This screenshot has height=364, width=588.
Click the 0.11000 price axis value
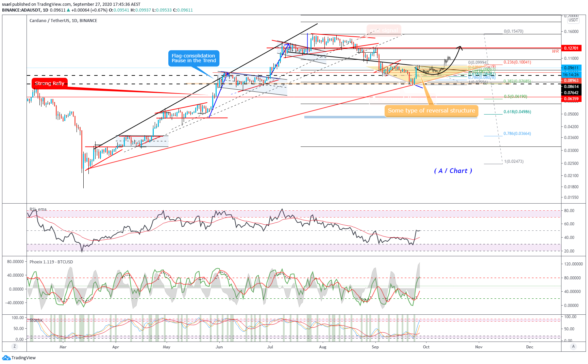click(571, 58)
